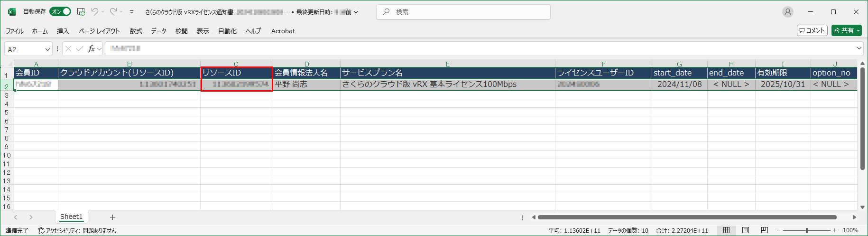Image resolution: width=868 pixels, height=236 pixels.
Task: Switch to the 自動化 tab
Action: [x=227, y=31]
